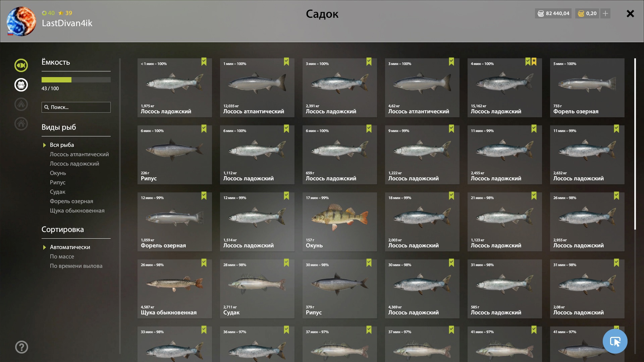Click the blue cursor assist button
644x362 pixels.
click(615, 341)
